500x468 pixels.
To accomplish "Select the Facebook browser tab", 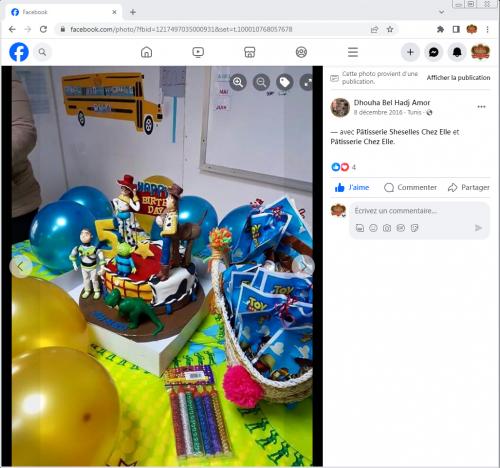I will click(63, 12).
